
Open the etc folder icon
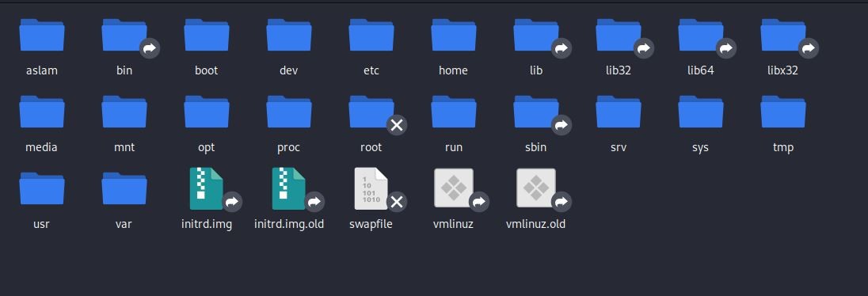(371, 35)
